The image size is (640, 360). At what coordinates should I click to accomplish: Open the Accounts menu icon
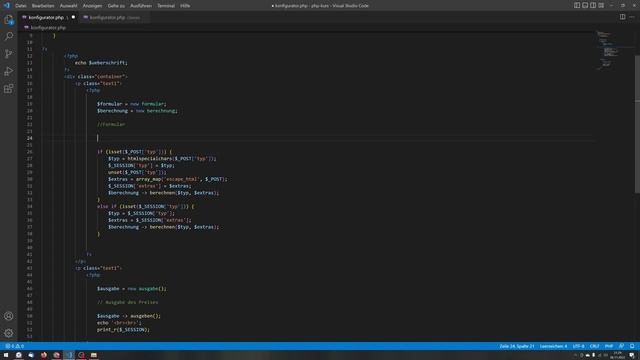tap(9, 316)
